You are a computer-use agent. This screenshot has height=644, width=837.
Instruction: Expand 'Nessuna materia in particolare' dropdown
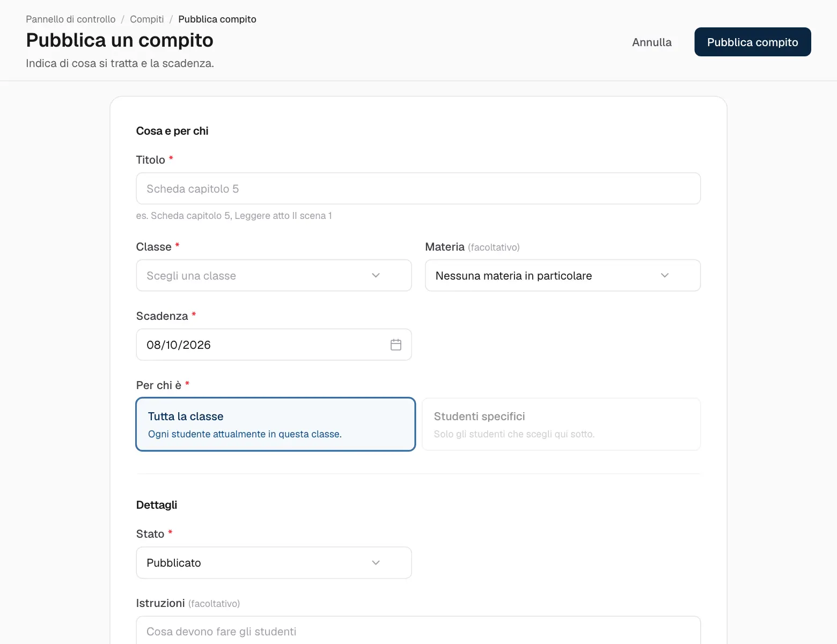(563, 275)
